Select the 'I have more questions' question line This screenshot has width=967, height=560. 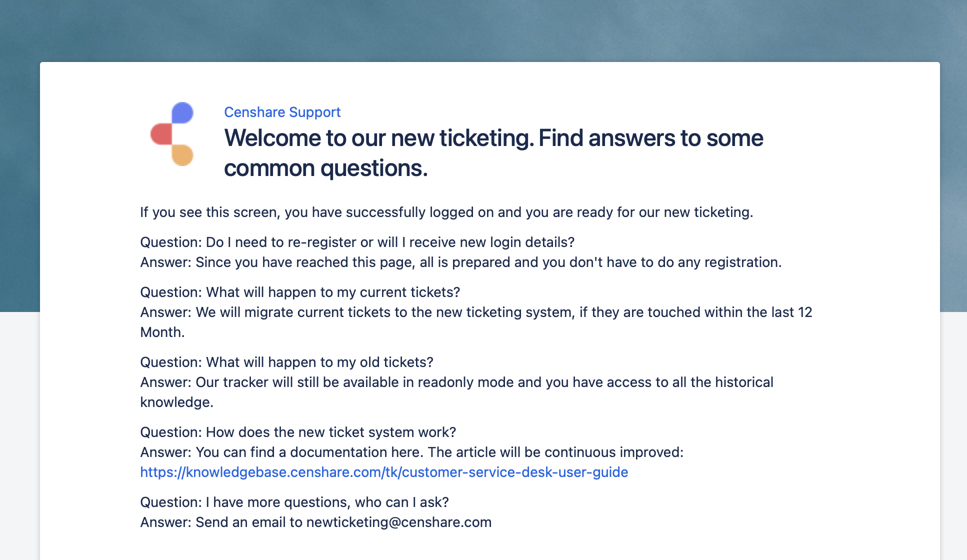(x=294, y=502)
